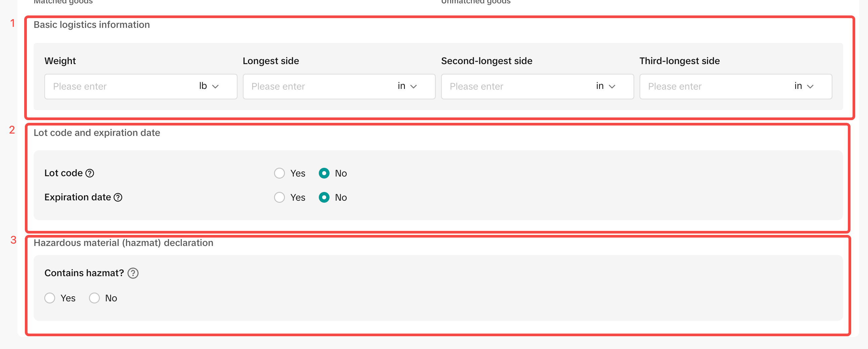Click the Longest side input field
The width and height of the screenshot is (868, 349).
pyautogui.click(x=317, y=87)
